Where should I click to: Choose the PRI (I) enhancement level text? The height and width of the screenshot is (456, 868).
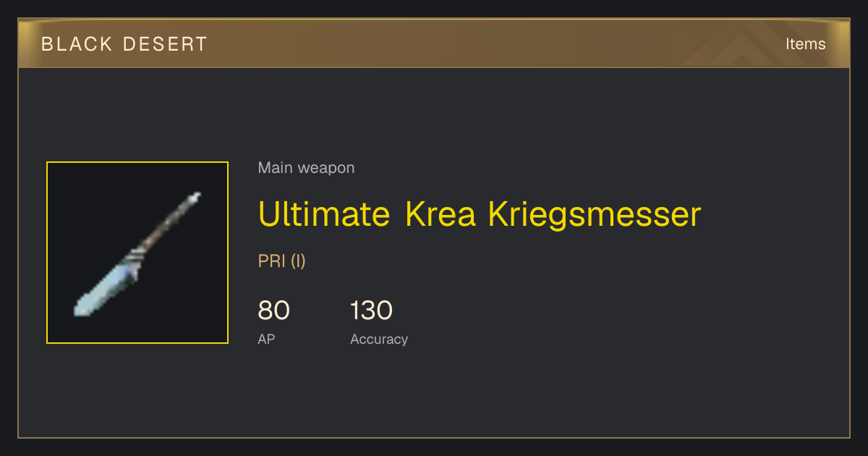[x=282, y=261]
